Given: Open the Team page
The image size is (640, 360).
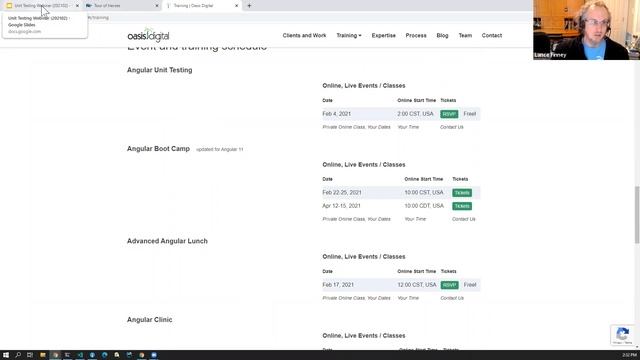Looking at the screenshot, I should pyautogui.click(x=465, y=36).
